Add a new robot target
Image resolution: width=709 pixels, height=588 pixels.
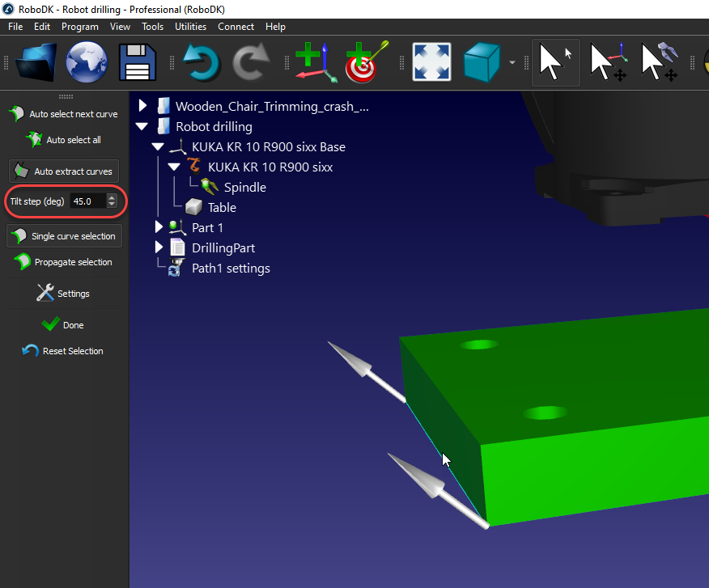pos(366,62)
